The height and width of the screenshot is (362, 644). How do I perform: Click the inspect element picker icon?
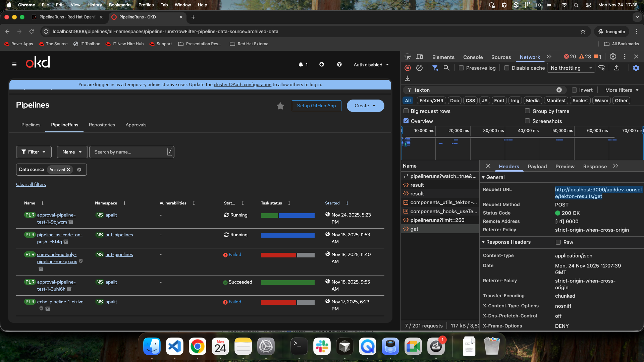pyautogui.click(x=408, y=57)
